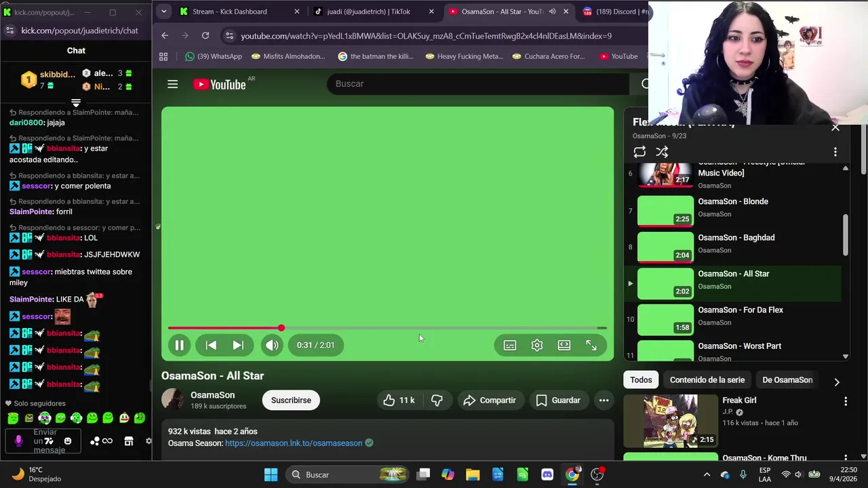This screenshot has width=868, height=488.
Task: Open Task View on taskbar
Action: point(423,474)
